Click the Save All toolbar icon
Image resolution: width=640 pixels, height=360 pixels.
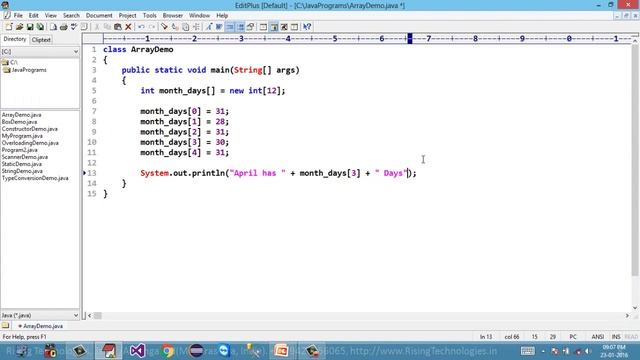[40, 27]
